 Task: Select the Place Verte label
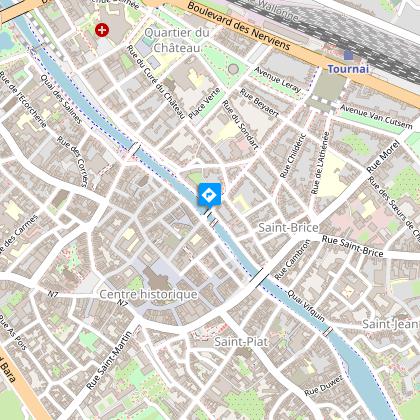coord(204,103)
